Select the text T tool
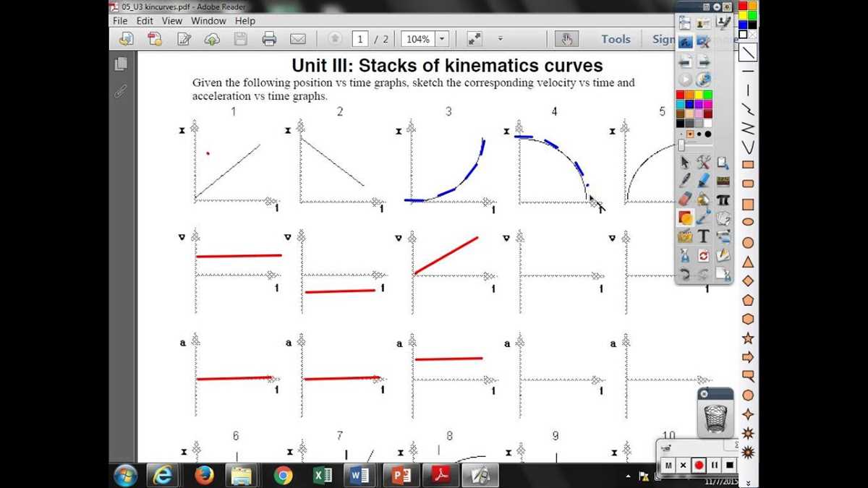The height and width of the screenshot is (488, 868). [703, 236]
